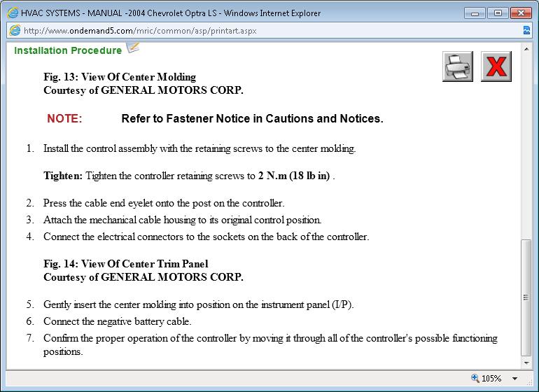Click the vertical scrollbar thumb

tap(526, 297)
